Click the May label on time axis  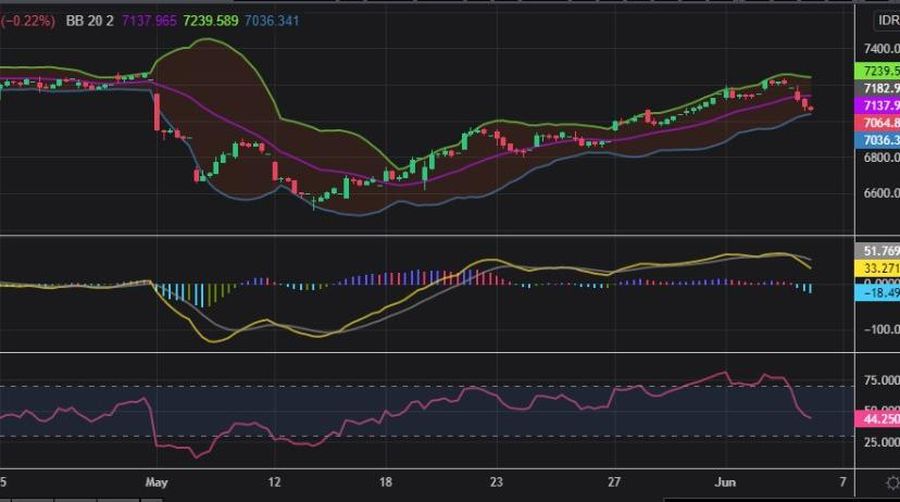tap(157, 482)
